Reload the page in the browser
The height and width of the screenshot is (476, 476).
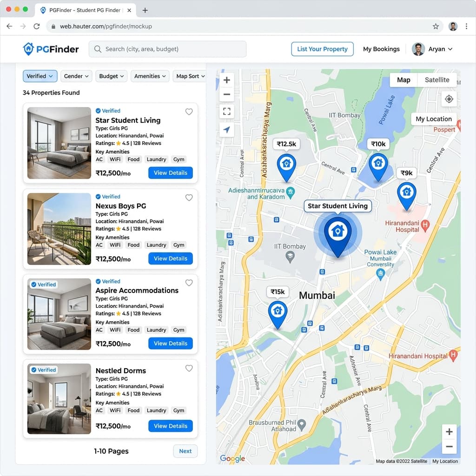[x=37, y=26]
